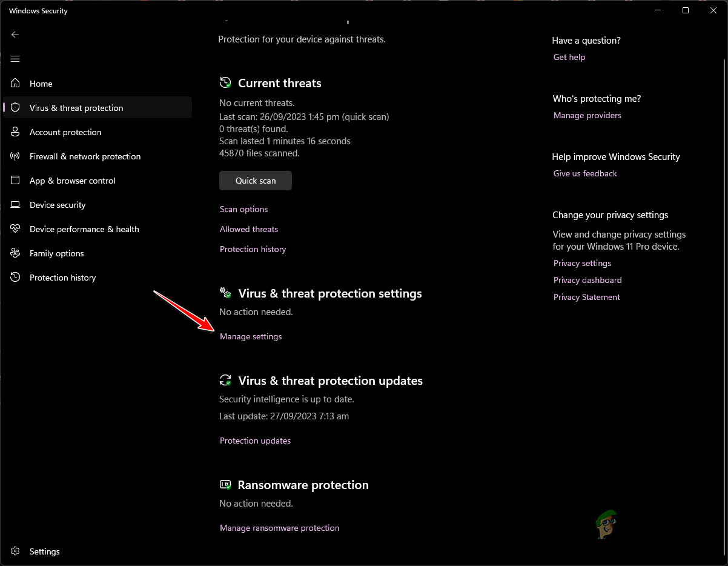Click the Settings gear at the bottom
728x566 pixels.
tap(15, 551)
